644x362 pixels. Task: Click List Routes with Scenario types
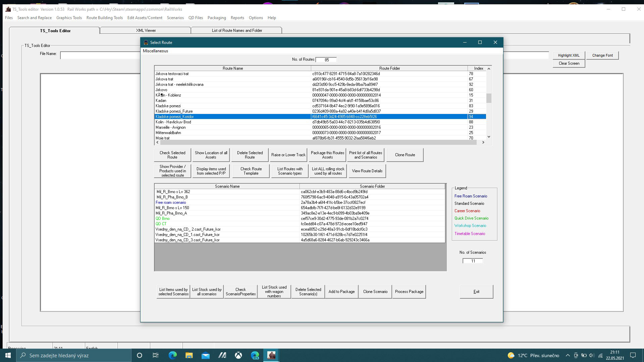point(290,171)
